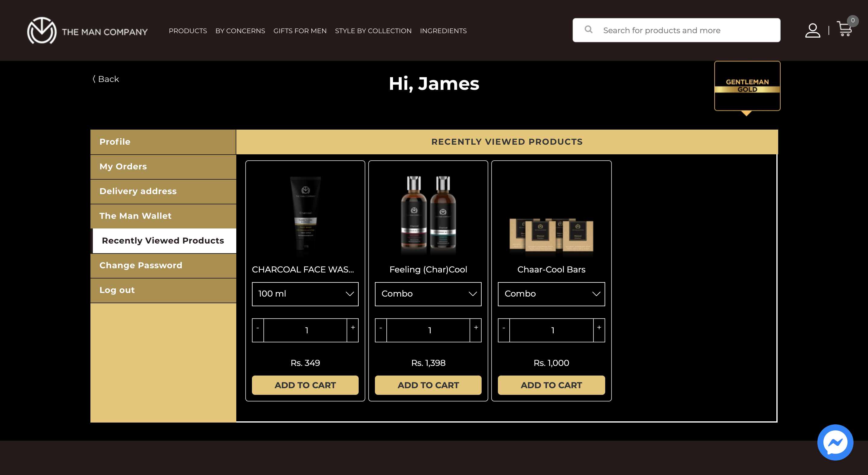Click Charcoal Face Wash quantity field

(305, 330)
